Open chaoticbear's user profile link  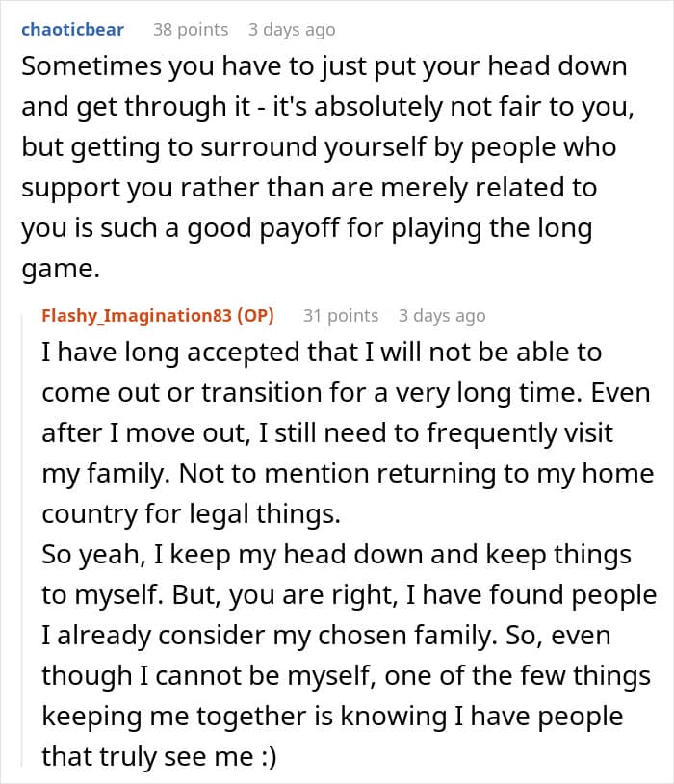coord(72,29)
